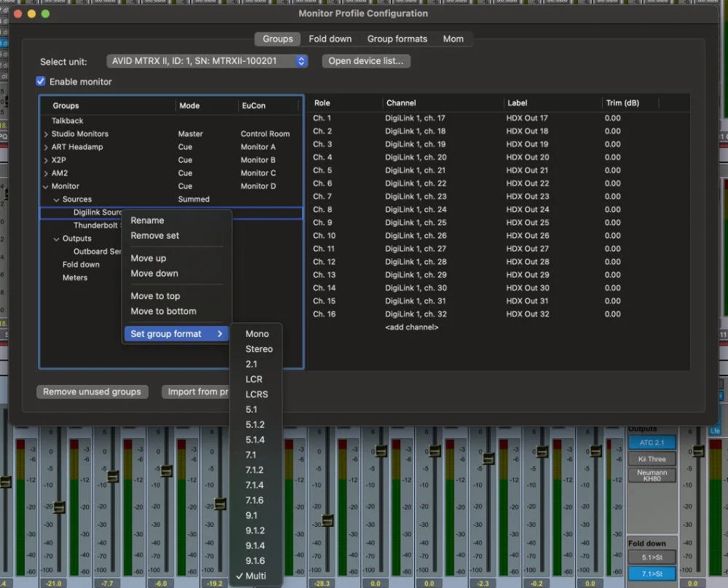728x588 pixels.
Task: Click add channel in the channel list
Action: [412, 327]
